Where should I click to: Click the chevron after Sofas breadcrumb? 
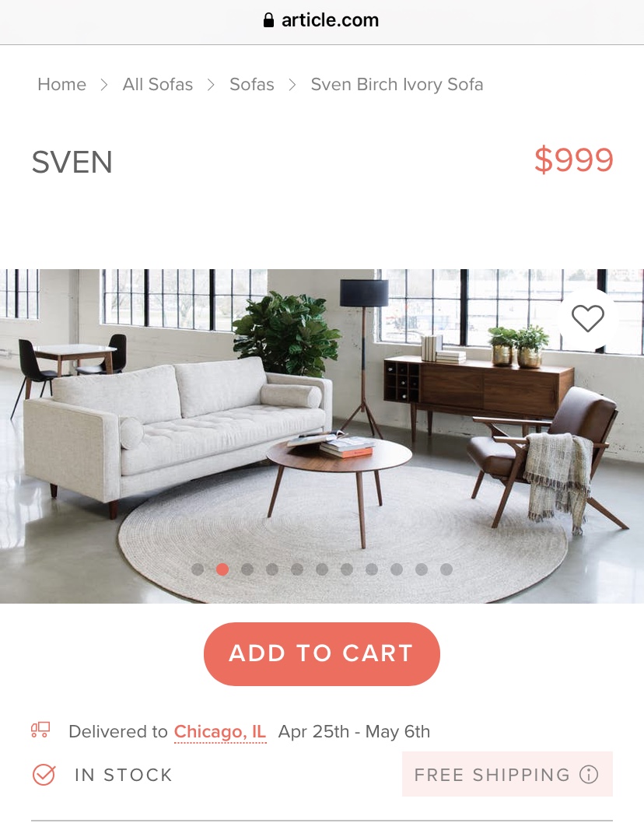[x=292, y=85]
